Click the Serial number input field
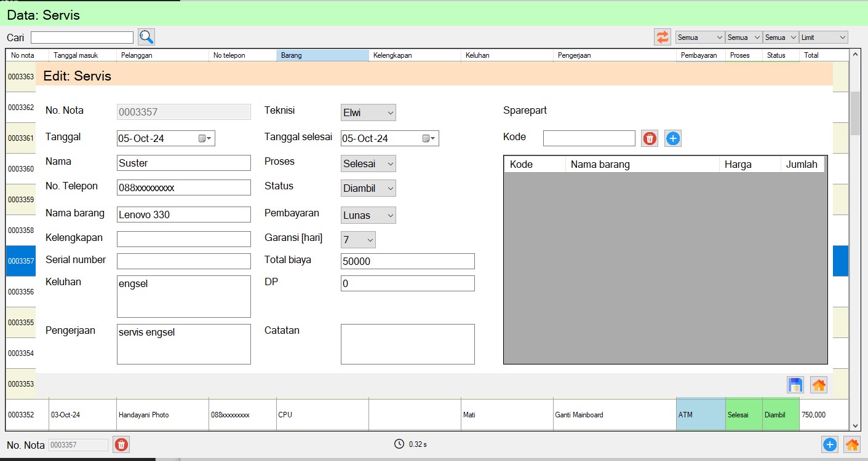This screenshot has height=461, width=868. tap(184, 261)
